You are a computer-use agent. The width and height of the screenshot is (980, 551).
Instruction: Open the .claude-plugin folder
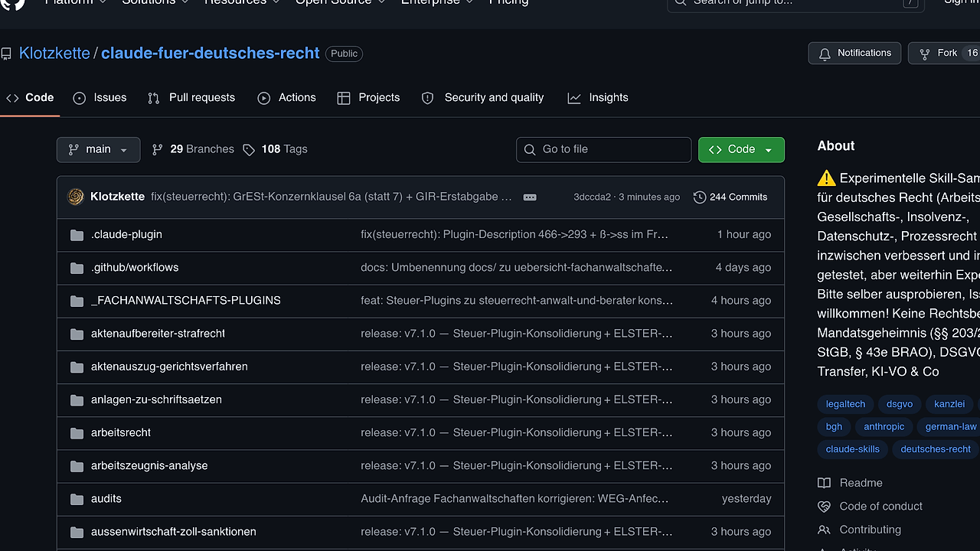pyautogui.click(x=126, y=234)
